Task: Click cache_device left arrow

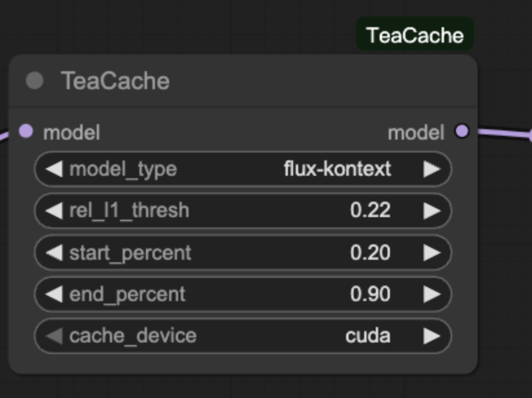Action: point(54,336)
